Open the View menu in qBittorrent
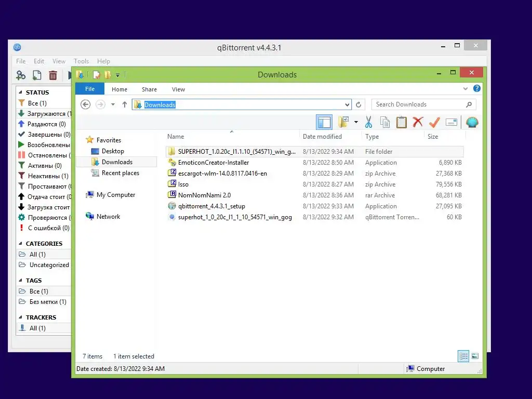532x399 pixels. click(59, 61)
